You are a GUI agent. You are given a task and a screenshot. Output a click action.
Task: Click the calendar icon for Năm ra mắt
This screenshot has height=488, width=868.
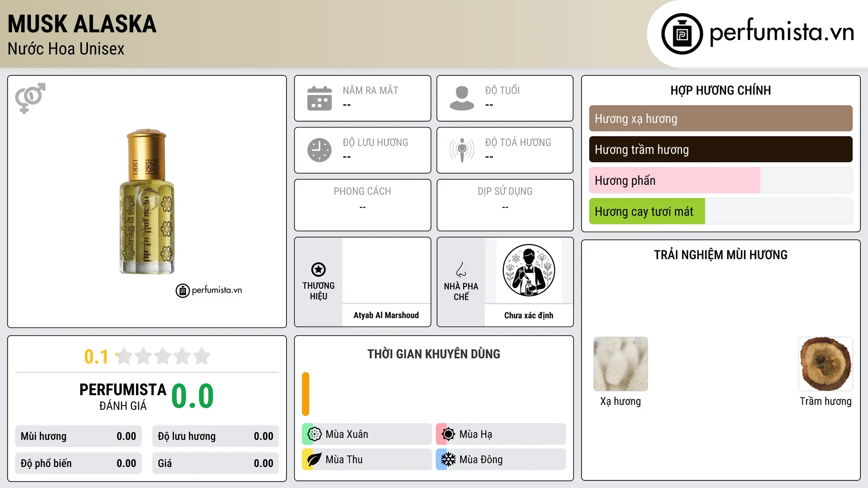(320, 98)
